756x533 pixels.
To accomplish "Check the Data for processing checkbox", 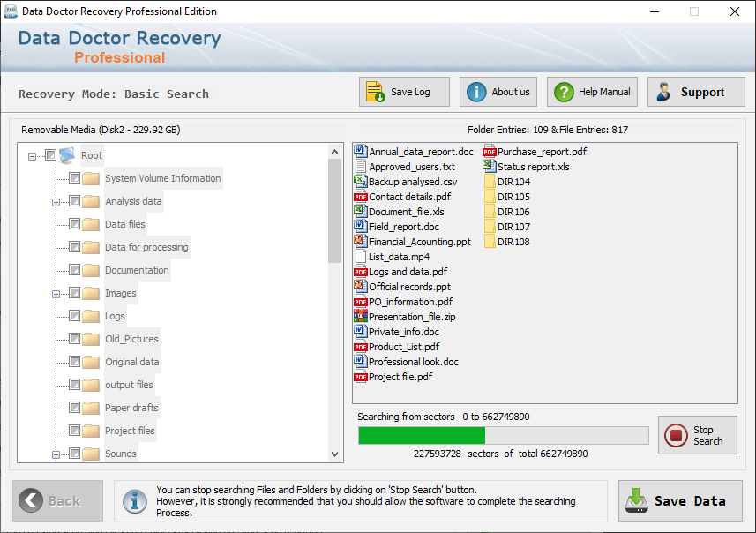I will [x=74, y=247].
